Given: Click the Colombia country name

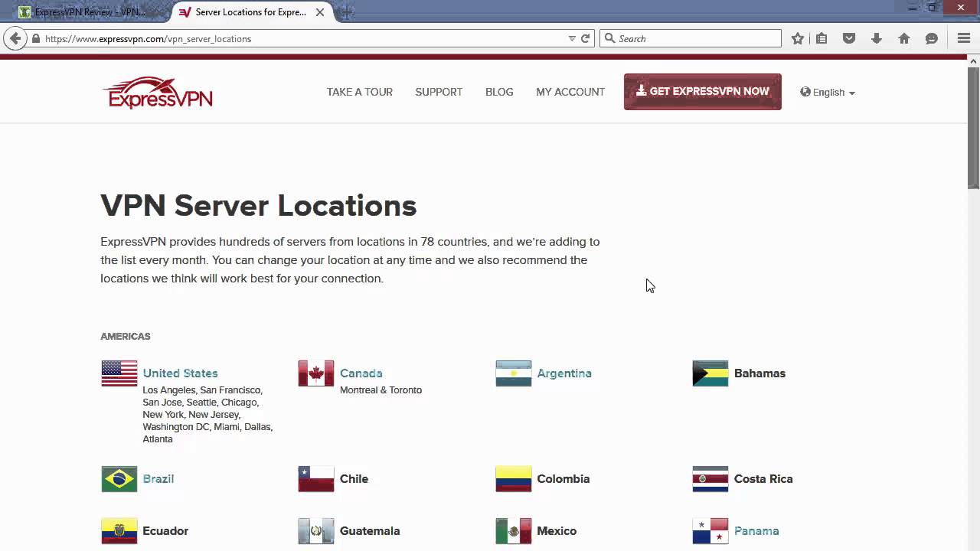Looking at the screenshot, I should [x=563, y=479].
